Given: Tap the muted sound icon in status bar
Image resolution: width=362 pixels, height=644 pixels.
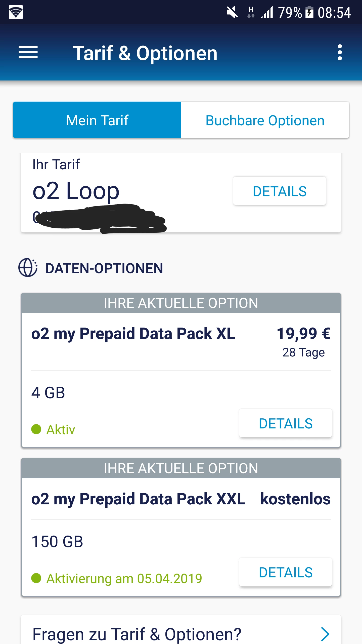Looking at the screenshot, I should point(232,12).
